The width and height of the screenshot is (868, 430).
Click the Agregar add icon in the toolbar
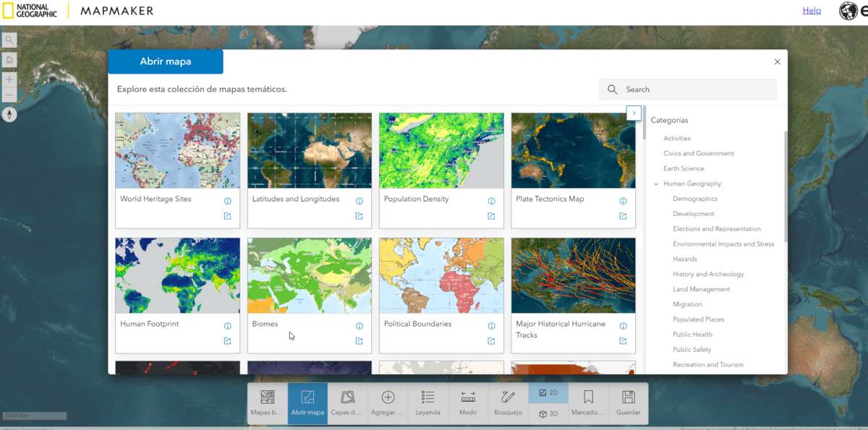pos(387,403)
